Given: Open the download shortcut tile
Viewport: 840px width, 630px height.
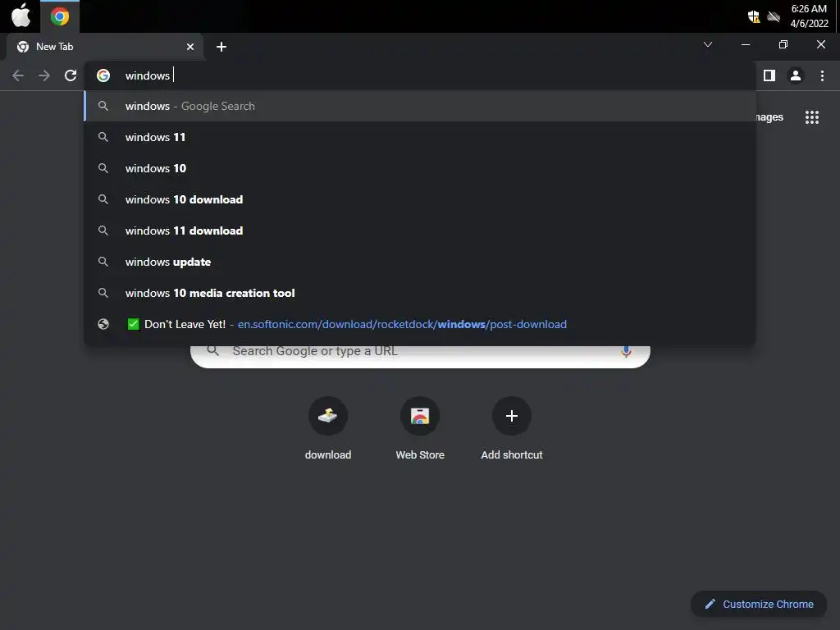Looking at the screenshot, I should pos(328,428).
